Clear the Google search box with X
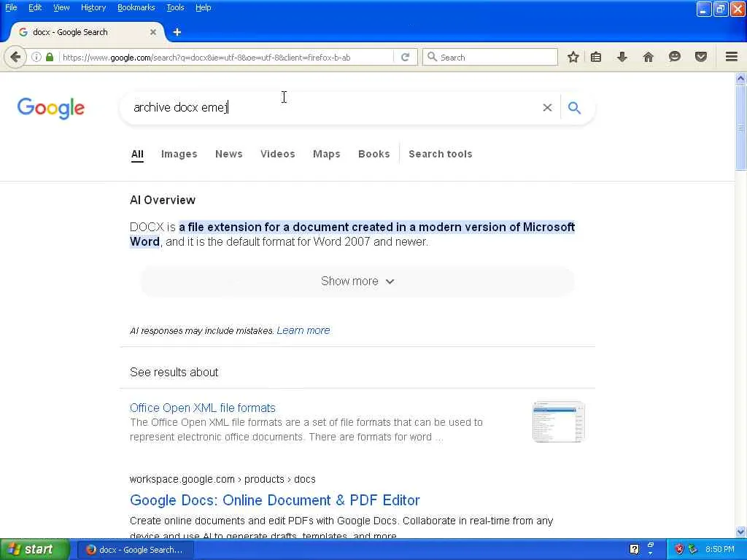 [x=547, y=108]
